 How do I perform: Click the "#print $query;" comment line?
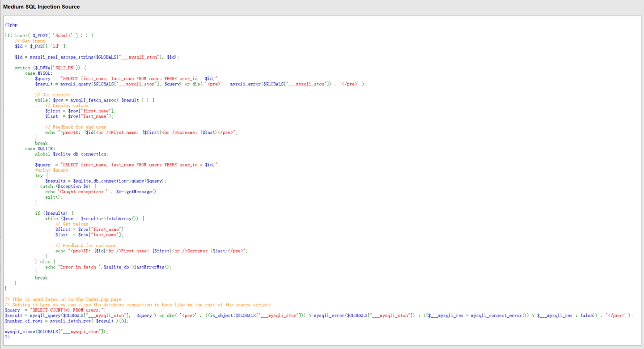pos(52,170)
